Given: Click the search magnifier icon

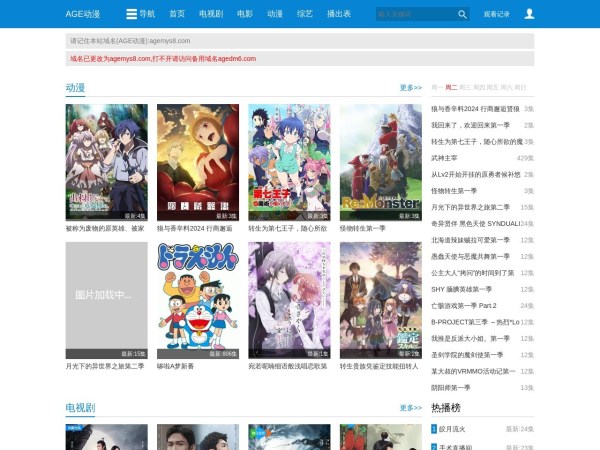Looking at the screenshot, I should click(462, 14).
